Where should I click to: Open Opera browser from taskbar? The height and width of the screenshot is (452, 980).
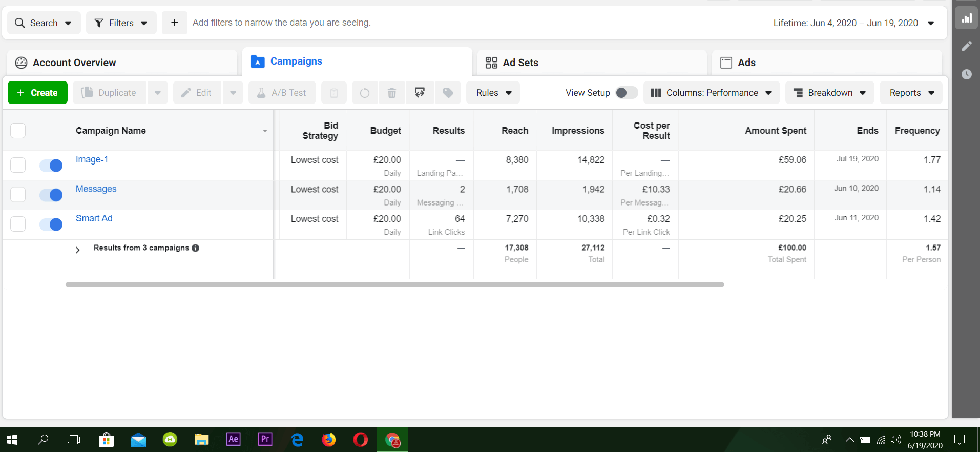(x=361, y=440)
